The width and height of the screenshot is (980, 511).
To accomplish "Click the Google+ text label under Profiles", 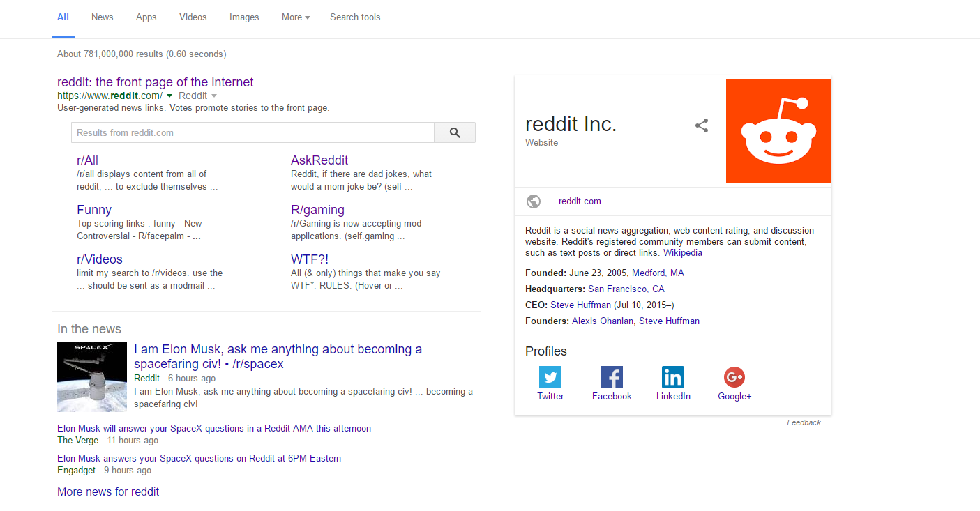I will [x=734, y=396].
